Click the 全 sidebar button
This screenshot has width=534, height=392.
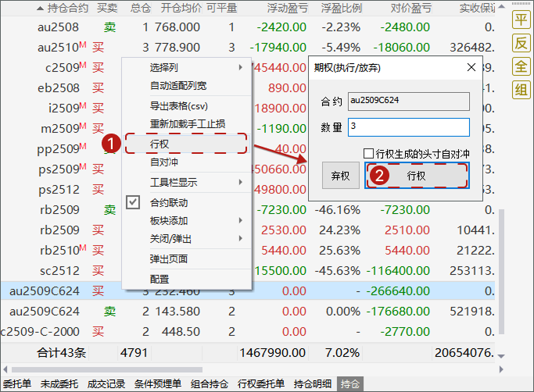tap(521, 66)
